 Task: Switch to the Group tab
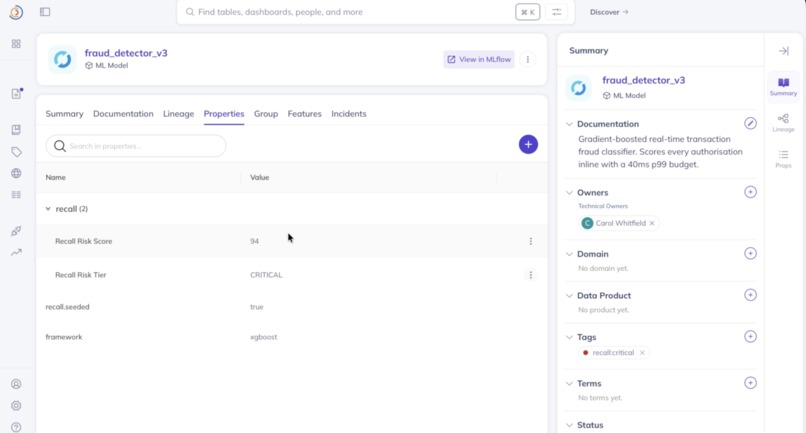(x=266, y=114)
